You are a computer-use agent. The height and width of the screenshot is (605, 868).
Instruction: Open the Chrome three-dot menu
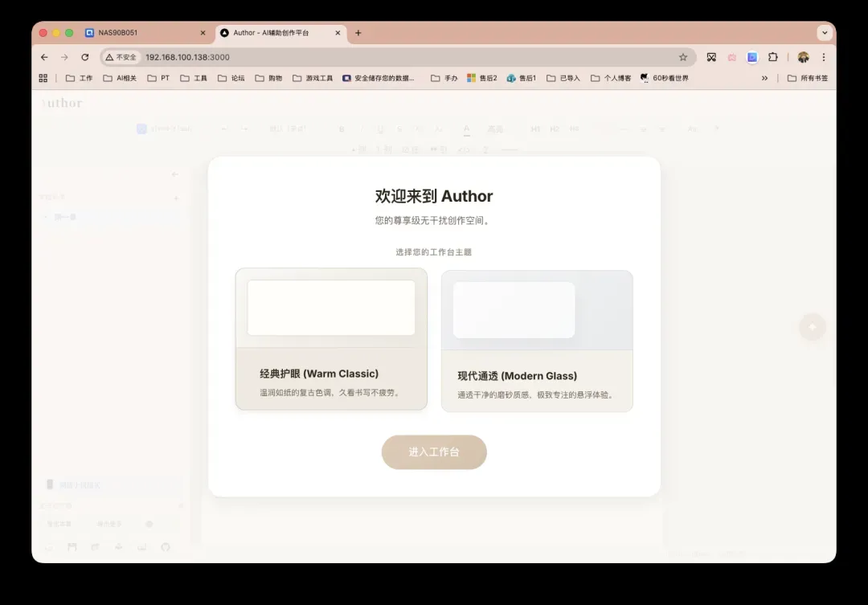click(x=824, y=57)
